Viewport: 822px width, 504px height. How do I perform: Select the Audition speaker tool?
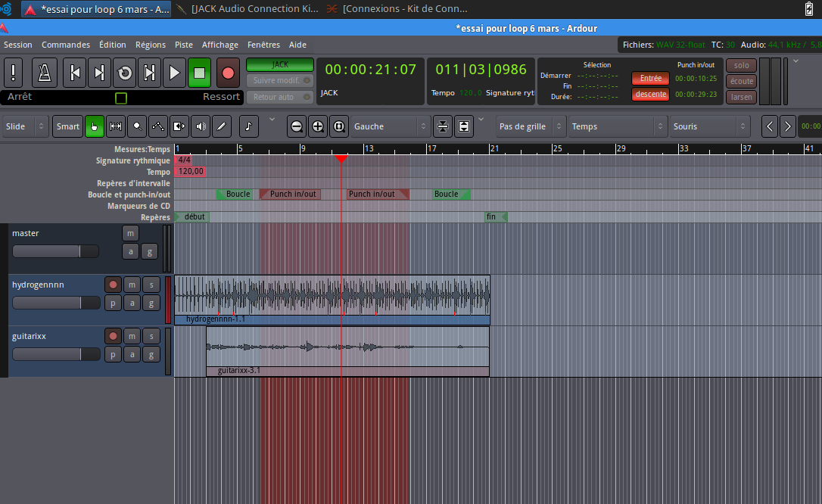click(201, 126)
